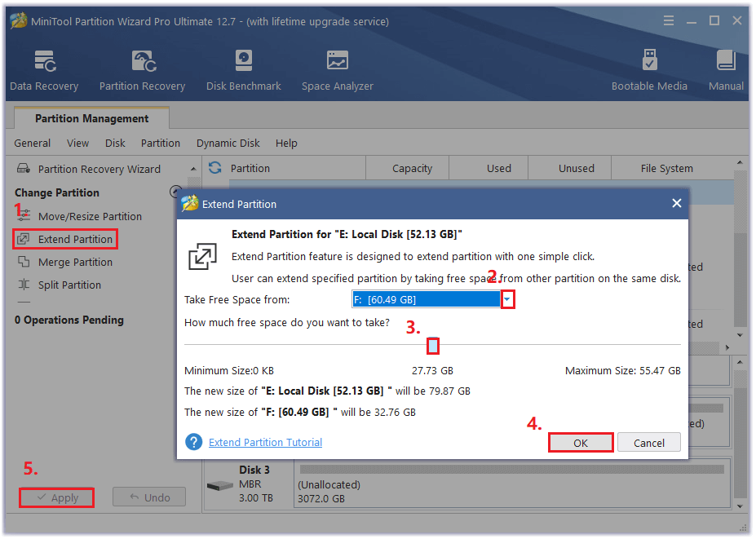Click the free space slider handle
756x539 pixels.
pos(433,346)
